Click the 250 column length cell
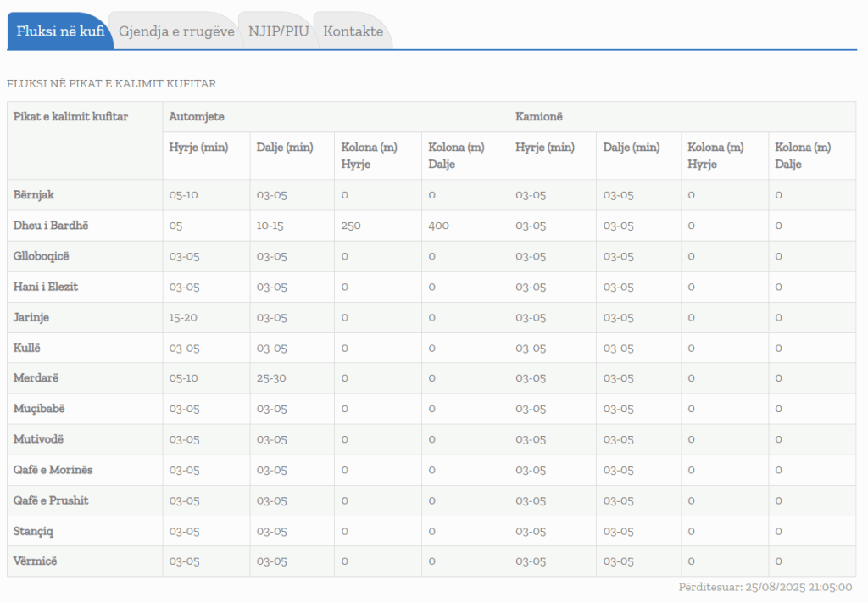Screen dimensions: 868x603 coord(352,226)
